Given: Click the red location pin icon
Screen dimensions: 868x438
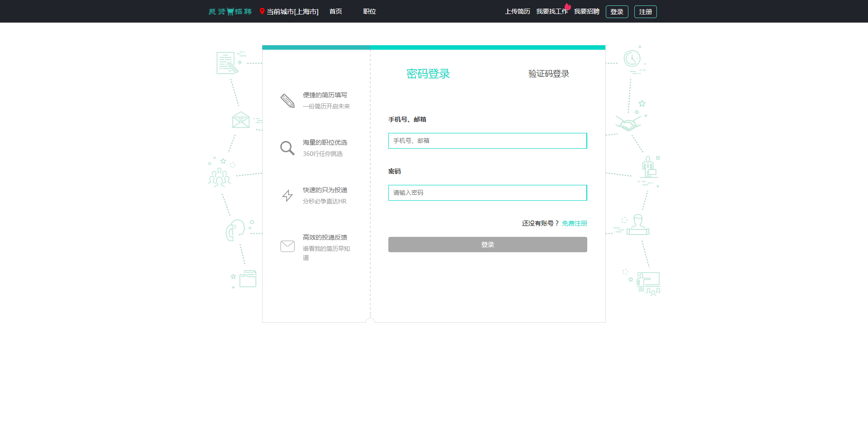Looking at the screenshot, I should pos(262,11).
